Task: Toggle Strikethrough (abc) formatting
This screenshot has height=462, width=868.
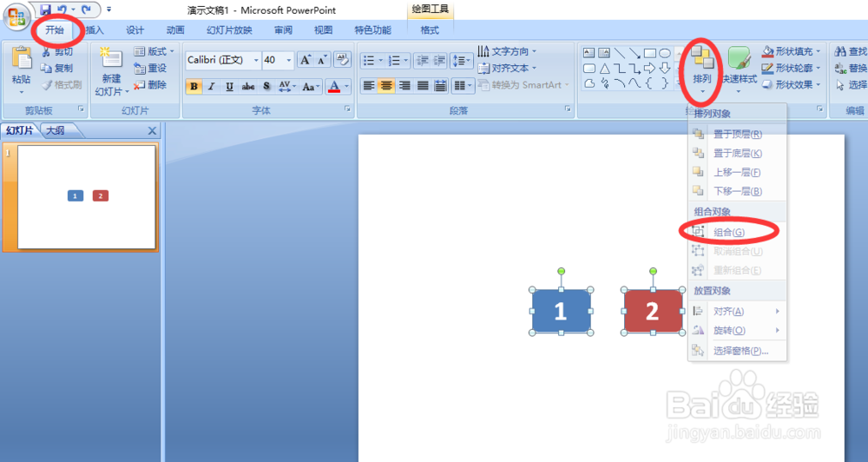Action: (248, 87)
